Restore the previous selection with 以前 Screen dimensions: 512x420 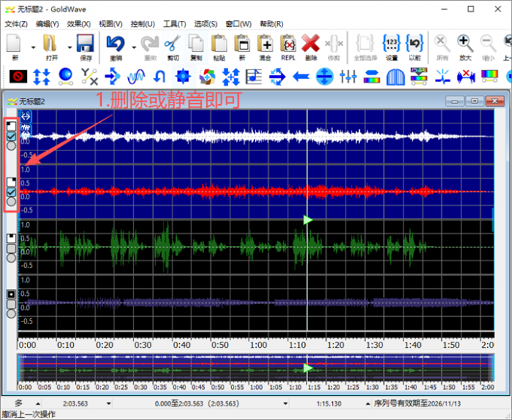pos(414,47)
